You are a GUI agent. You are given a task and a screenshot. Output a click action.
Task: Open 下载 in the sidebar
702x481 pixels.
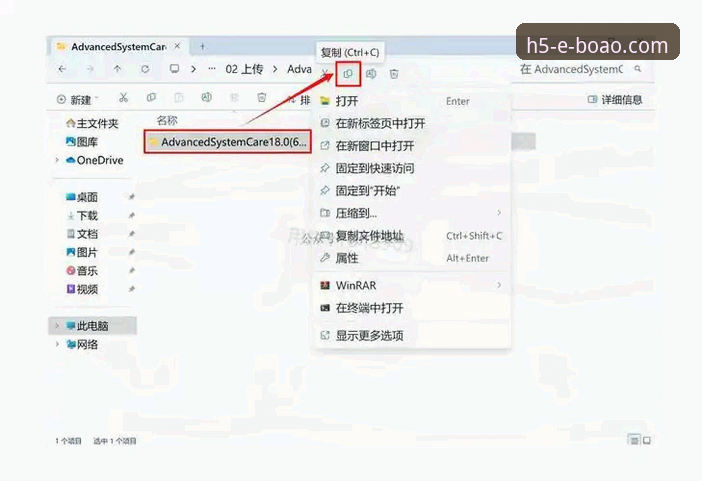tap(82, 215)
